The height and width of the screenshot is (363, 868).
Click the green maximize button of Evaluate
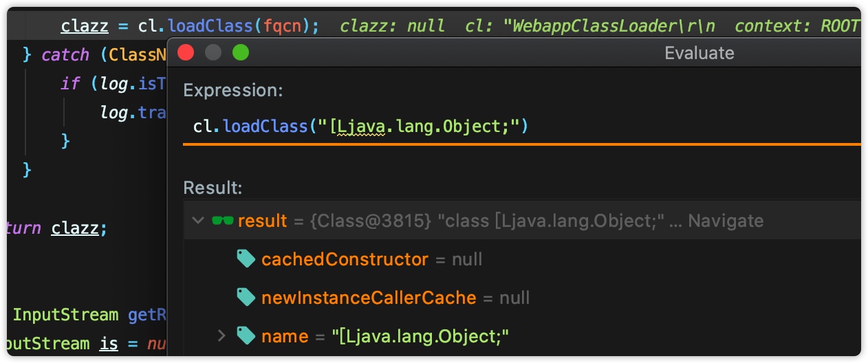(240, 52)
